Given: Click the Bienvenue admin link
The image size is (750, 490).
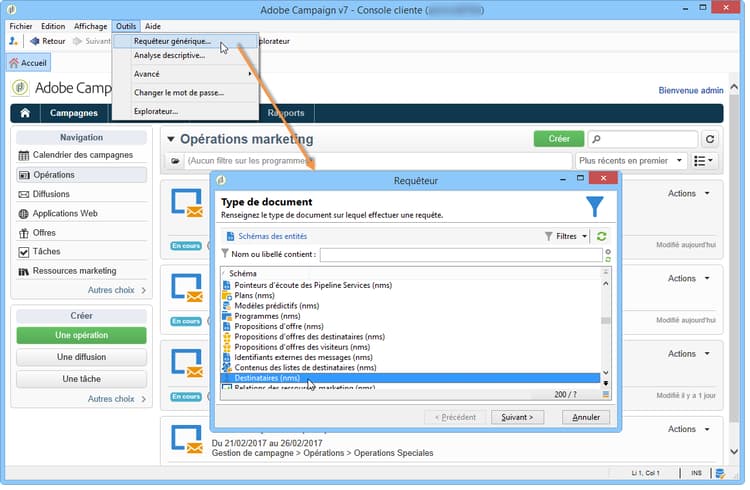Looking at the screenshot, I should pos(691,91).
